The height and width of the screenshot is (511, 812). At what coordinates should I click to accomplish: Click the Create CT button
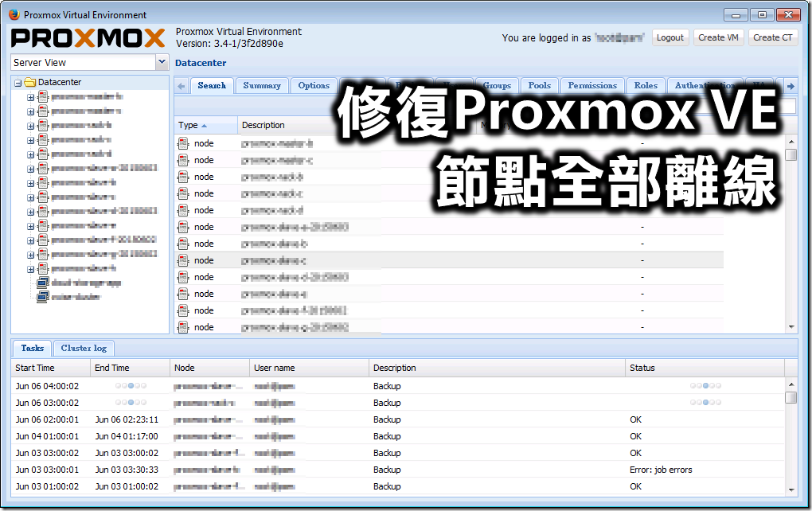tap(773, 37)
